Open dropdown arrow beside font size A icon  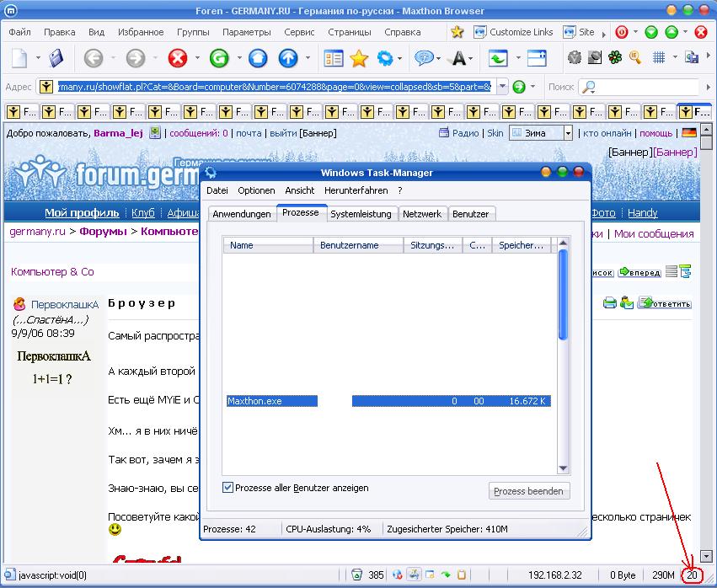tap(471, 58)
